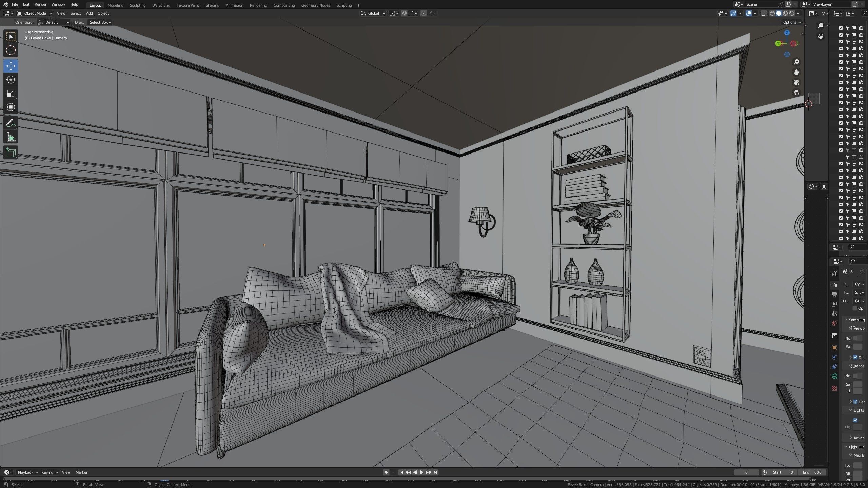
Task: Click the camera view icon in viewport
Action: click(x=796, y=82)
